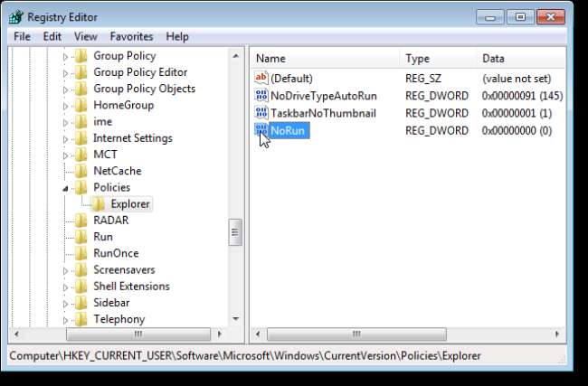Image resolution: width=588 pixels, height=386 pixels.
Task: Click the values pane scroll right arrow
Action: pos(557,334)
